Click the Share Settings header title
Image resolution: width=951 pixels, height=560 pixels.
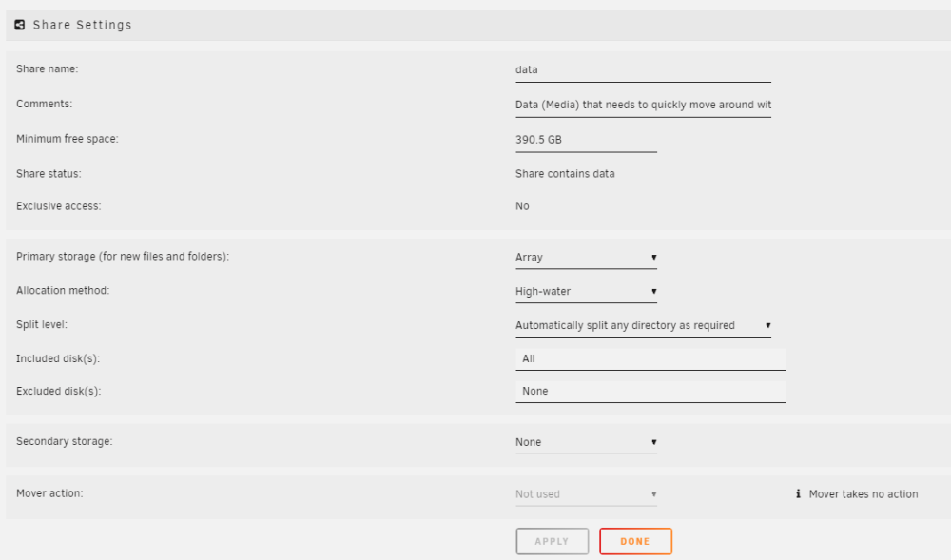[x=83, y=25]
